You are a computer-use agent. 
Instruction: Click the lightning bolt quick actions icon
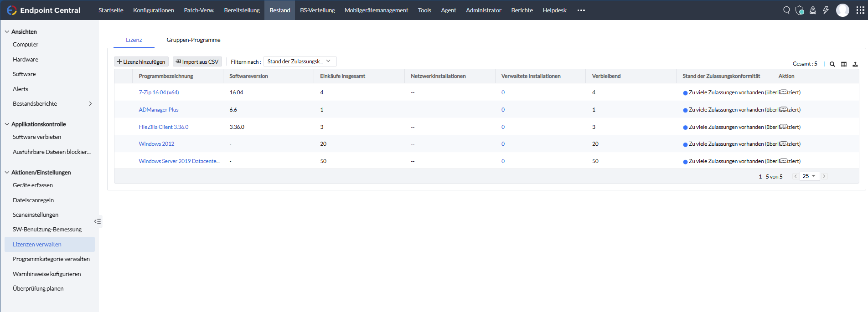coord(826,10)
